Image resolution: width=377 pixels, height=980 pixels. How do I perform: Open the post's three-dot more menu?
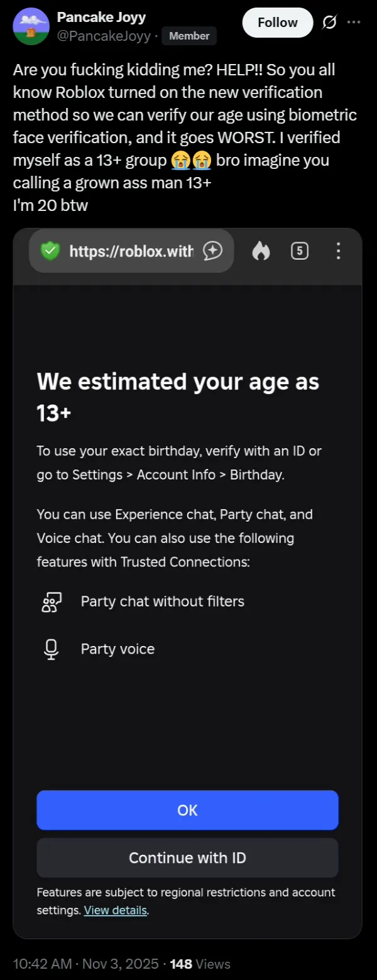354,23
